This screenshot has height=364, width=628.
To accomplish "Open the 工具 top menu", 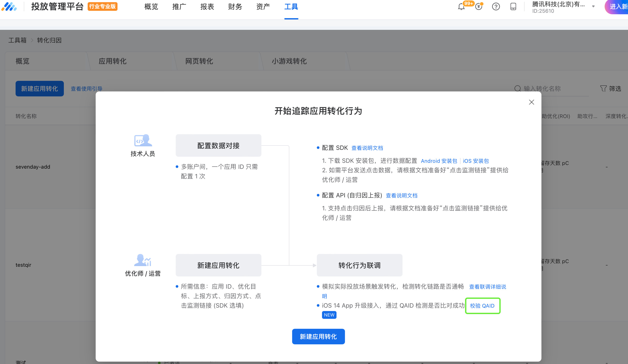I will tap(291, 7).
